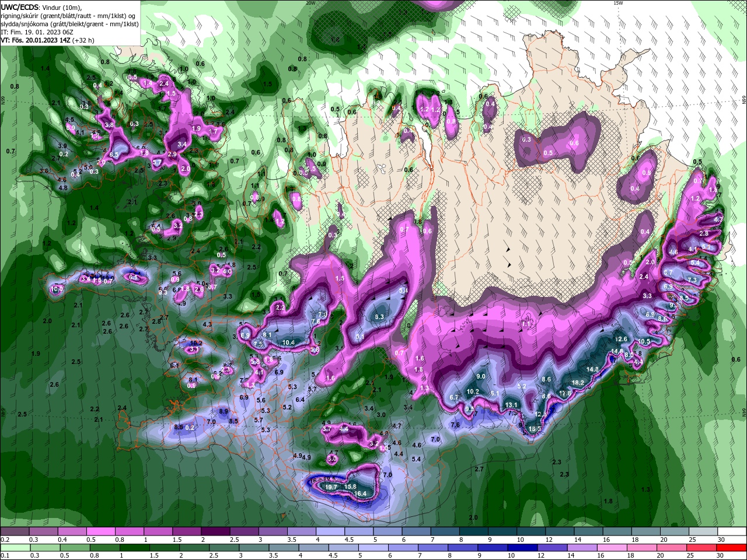The width and height of the screenshot is (747, 560).
Task: Click the 'slydda/snjókoma (grátt/bleikt/grænt - mm/1klst)' header line
Action: 69,24
